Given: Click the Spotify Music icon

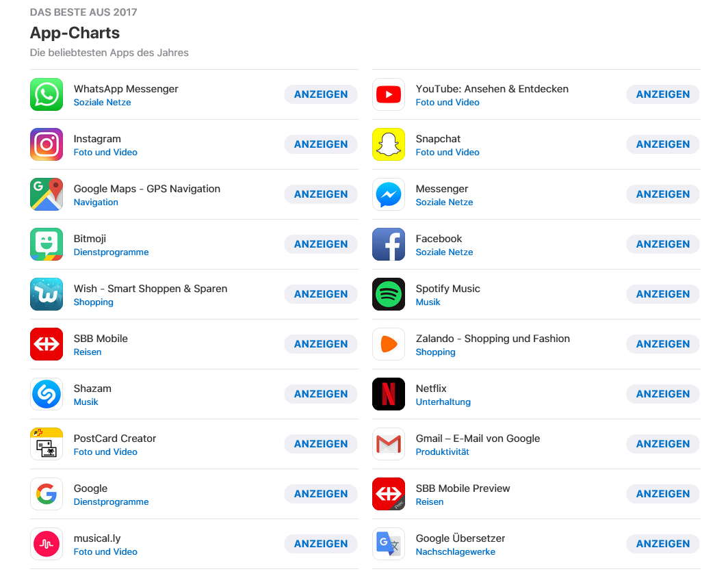Looking at the screenshot, I should click(x=389, y=294).
